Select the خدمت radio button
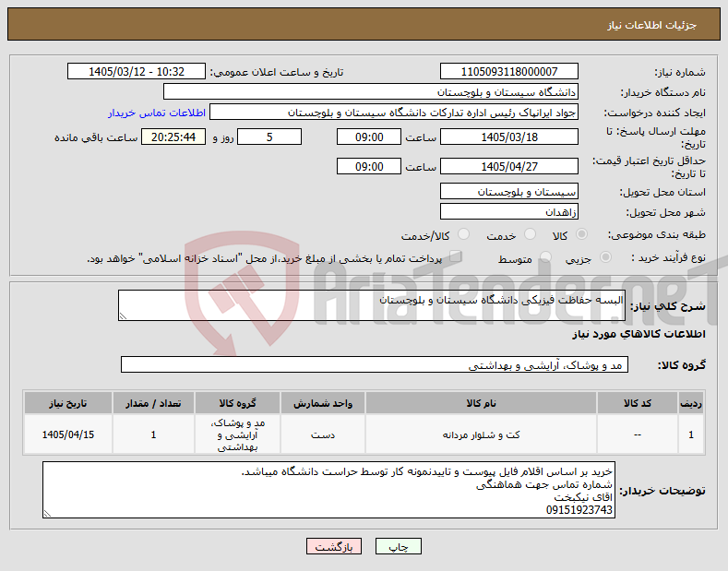Image resolution: width=728 pixels, height=571 pixels. click(530, 234)
